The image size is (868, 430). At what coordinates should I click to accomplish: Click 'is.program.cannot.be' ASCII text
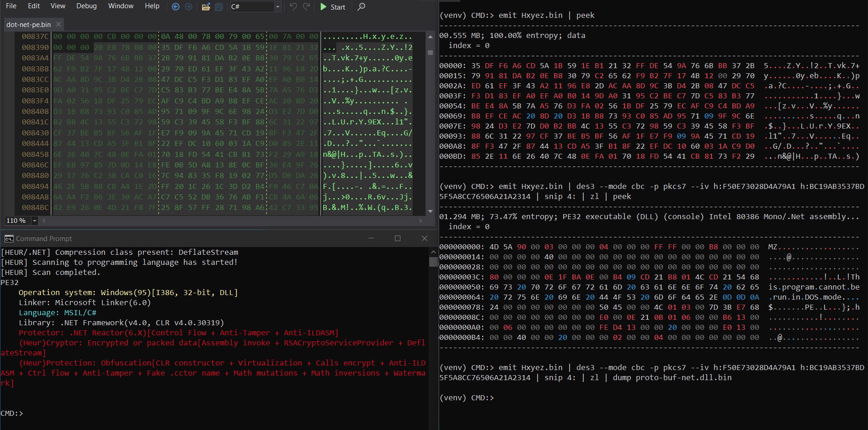click(814, 287)
